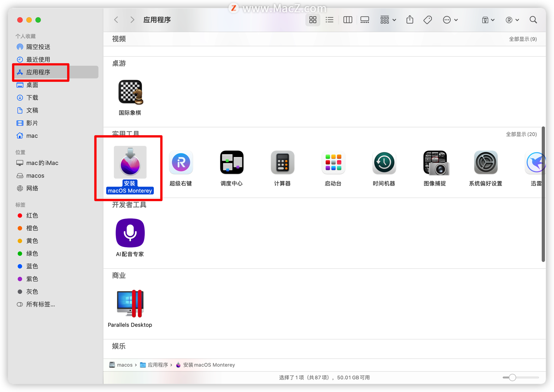Open the 调度中心 Mission Control icon

pyautogui.click(x=232, y=162)
